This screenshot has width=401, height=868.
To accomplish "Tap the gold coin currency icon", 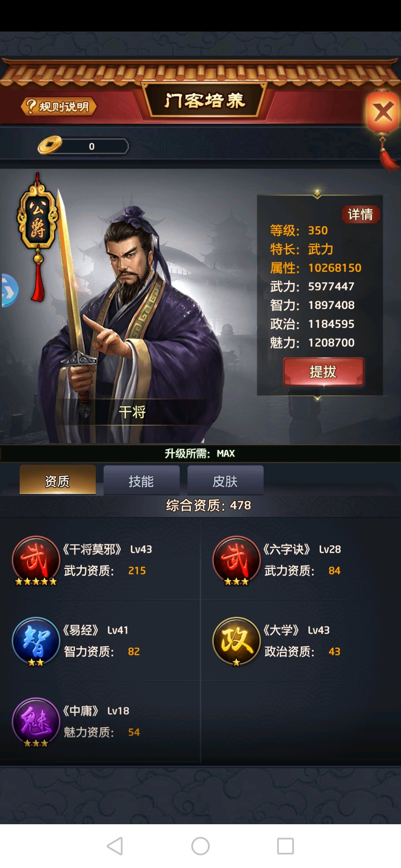I will [50, 145].
